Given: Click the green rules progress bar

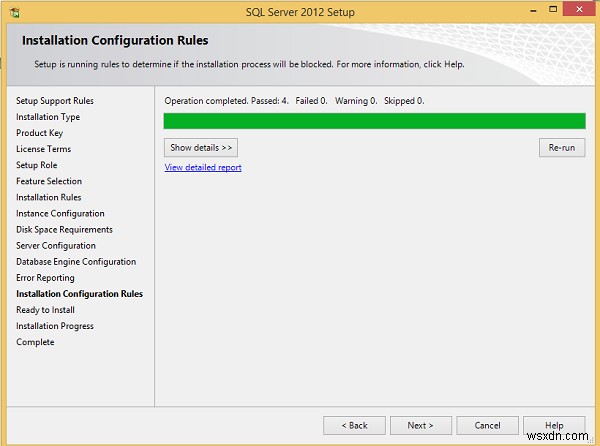Looking at the screenshot, I should pyautogui.click(x=375, y=121).
